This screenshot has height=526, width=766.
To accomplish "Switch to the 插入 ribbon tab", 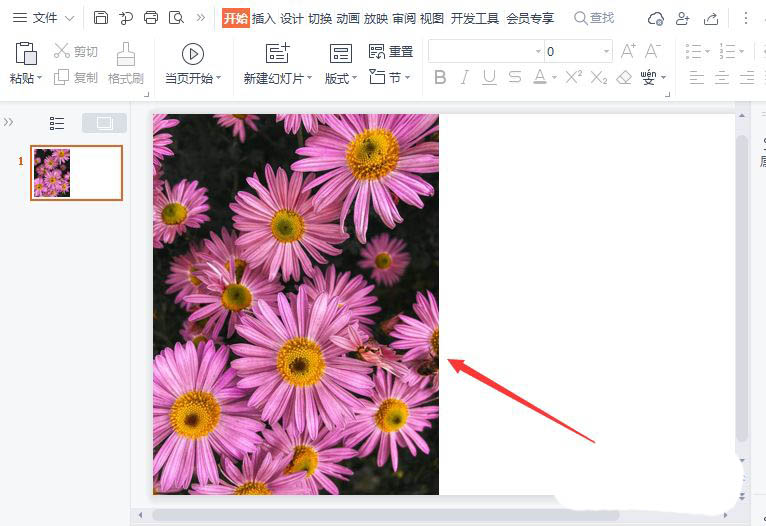I will pos(263,18).
